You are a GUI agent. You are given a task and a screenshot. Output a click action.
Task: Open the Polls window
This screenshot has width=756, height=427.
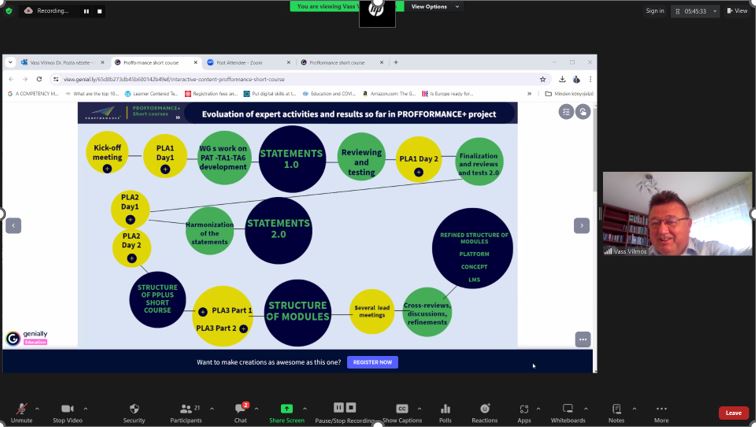click(x=445, y=409)
